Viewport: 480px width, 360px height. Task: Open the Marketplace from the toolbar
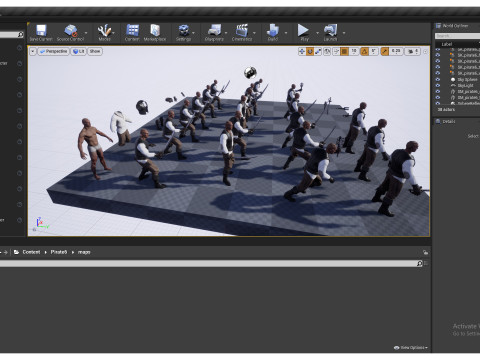coord(155,32)
